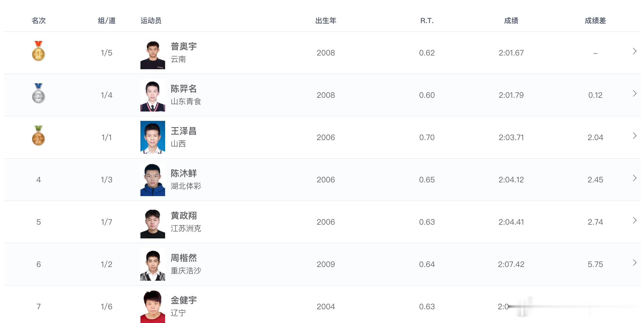Click the 成绩 column header

click(x=511, y=21)
